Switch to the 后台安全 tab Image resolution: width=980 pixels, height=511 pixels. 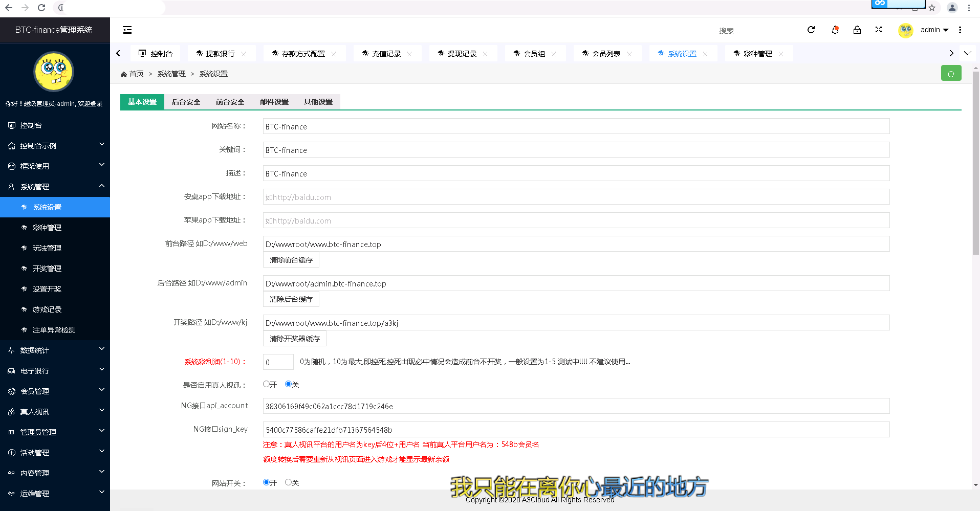click(186, 102)
